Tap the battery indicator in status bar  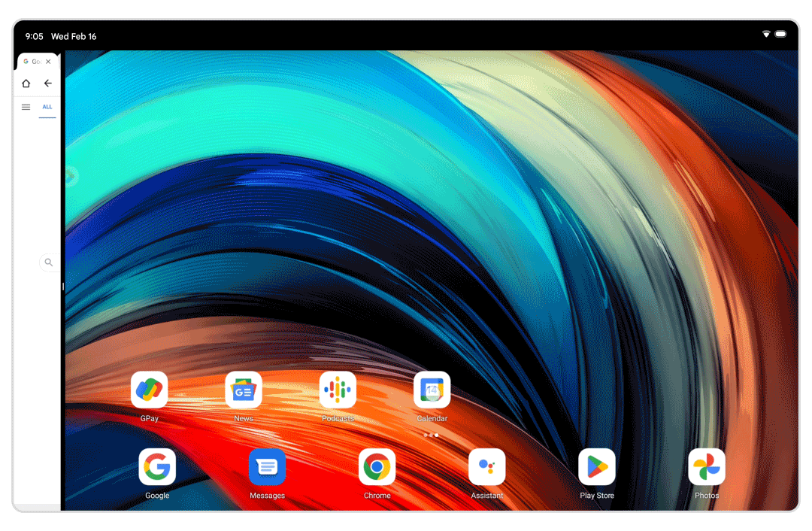[781, 35]
